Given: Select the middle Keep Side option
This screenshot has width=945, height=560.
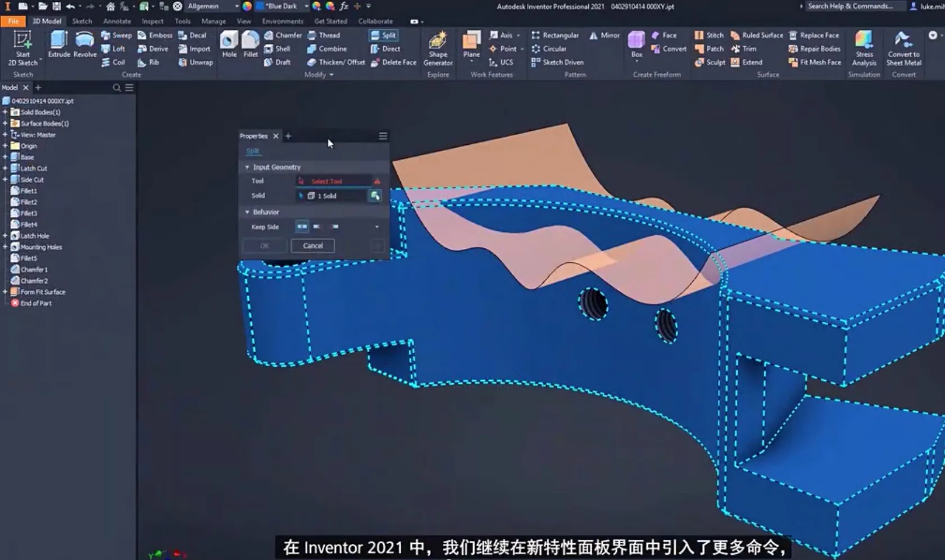Looking at the screenshot, I should [317, 226].
